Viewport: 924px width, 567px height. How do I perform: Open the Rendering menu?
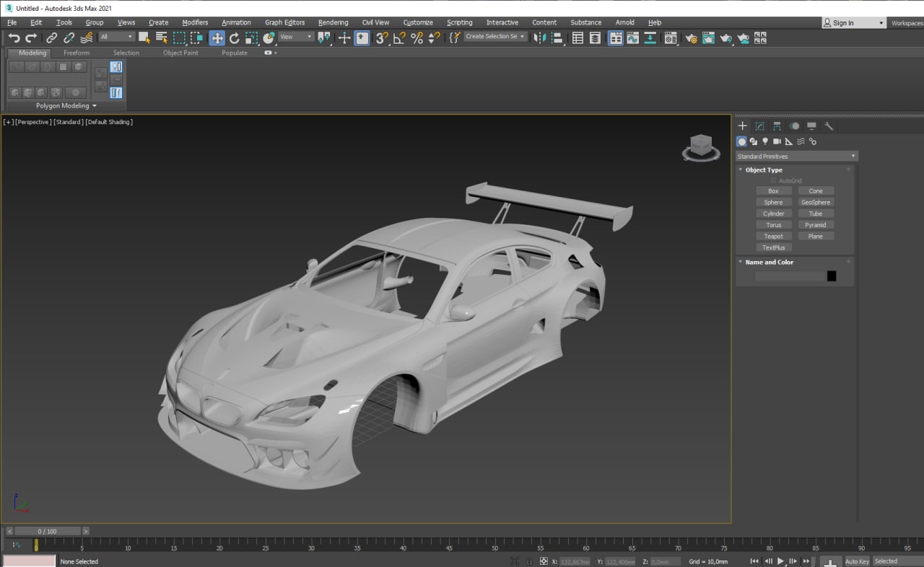333,22
